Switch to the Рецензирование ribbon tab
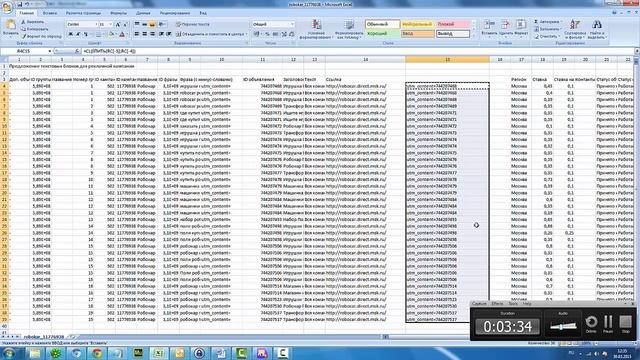The width and height of the screenshot is (640, 360). tap(175, 13)
